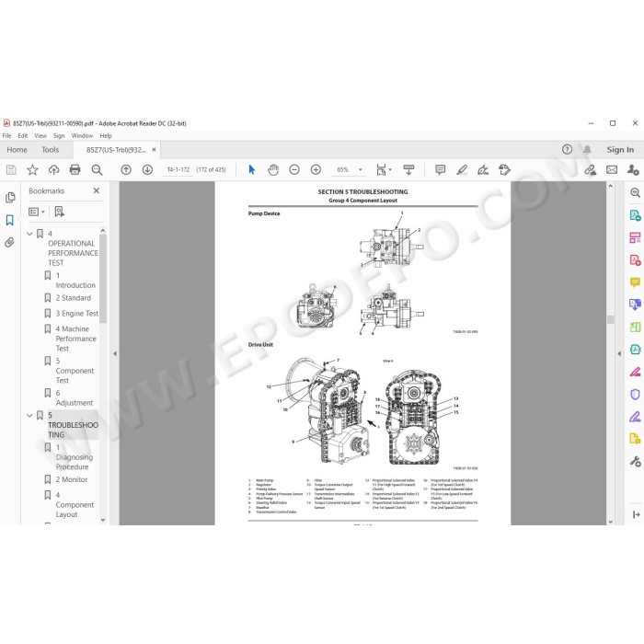
Task: Open the fit page options icon
Action: click(384, 169)
